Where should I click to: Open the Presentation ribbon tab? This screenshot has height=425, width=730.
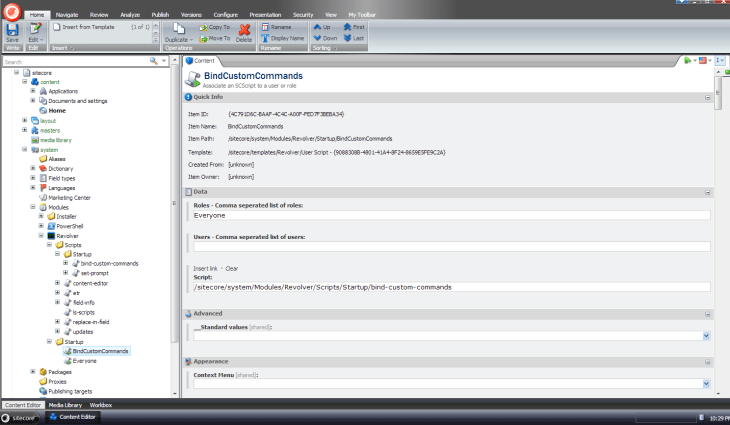[x=265, y=15]
